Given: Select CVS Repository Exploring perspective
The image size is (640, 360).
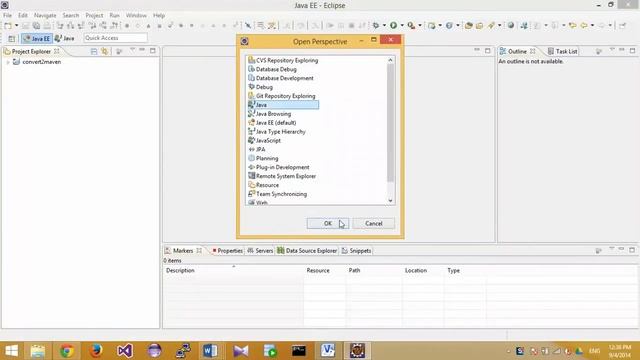Looking at the screenshot, I should pos(283,60).
